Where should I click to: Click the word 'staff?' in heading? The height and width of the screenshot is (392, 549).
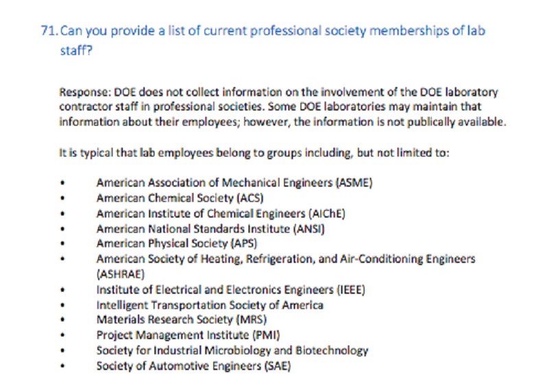click(76, 50)
